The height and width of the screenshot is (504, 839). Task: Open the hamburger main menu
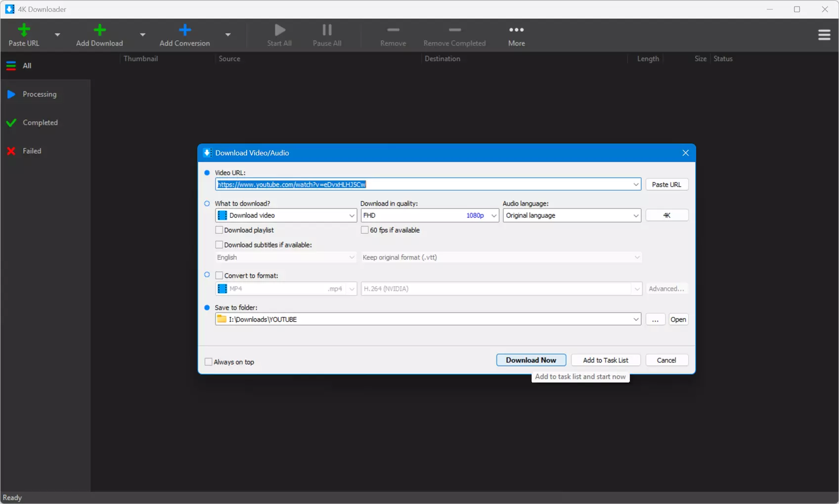pyautogui.click(x=824, y=35)
